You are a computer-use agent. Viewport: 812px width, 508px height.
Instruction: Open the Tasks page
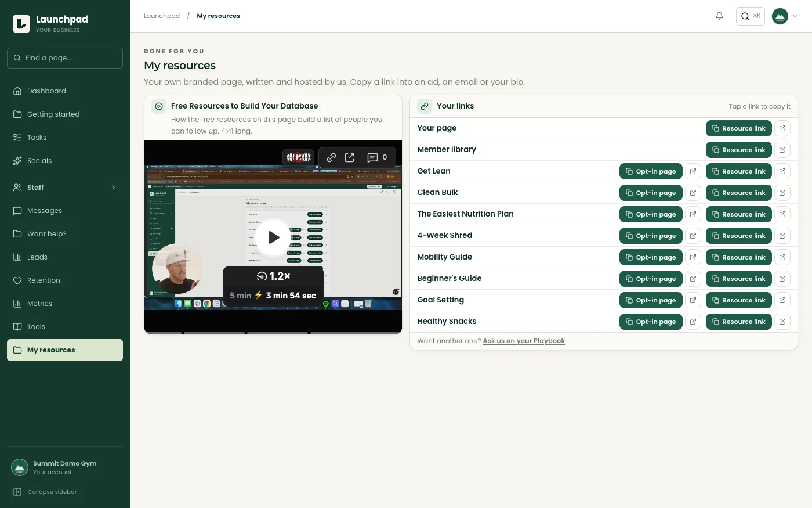[65, 138]
